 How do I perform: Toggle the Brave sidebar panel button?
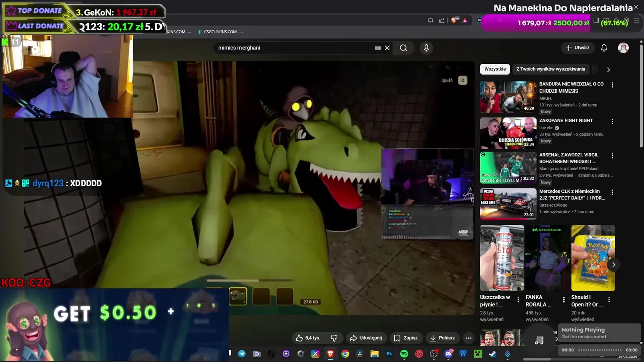596,20
